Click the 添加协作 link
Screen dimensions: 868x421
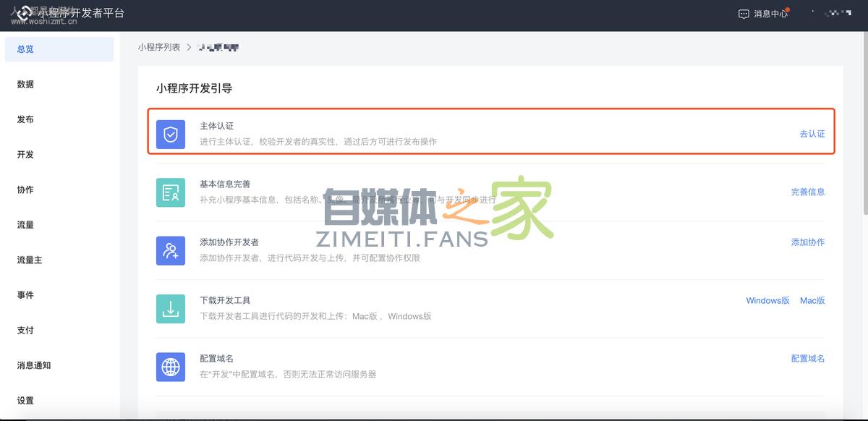click(x=809, y=242)
